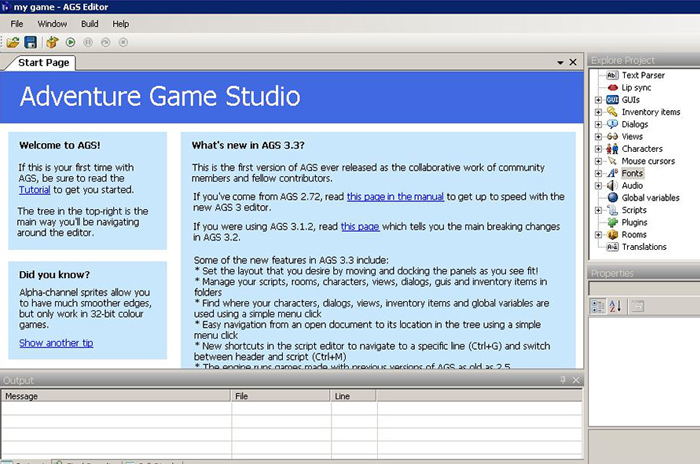This screenshot has width=700, height=464.
Task: Click the Line column header in Output
Action: [x=354, y=396]
